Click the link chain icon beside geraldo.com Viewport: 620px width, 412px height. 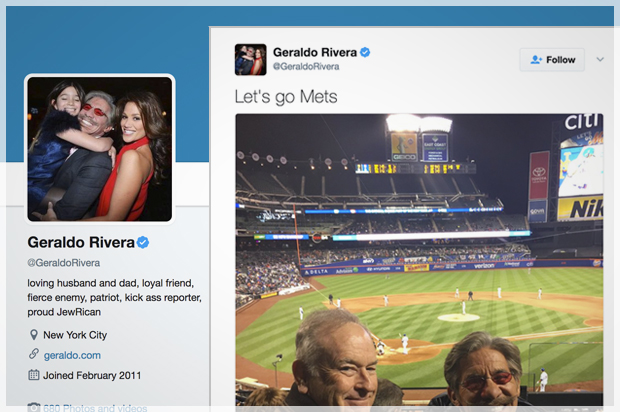coord(34,353)
